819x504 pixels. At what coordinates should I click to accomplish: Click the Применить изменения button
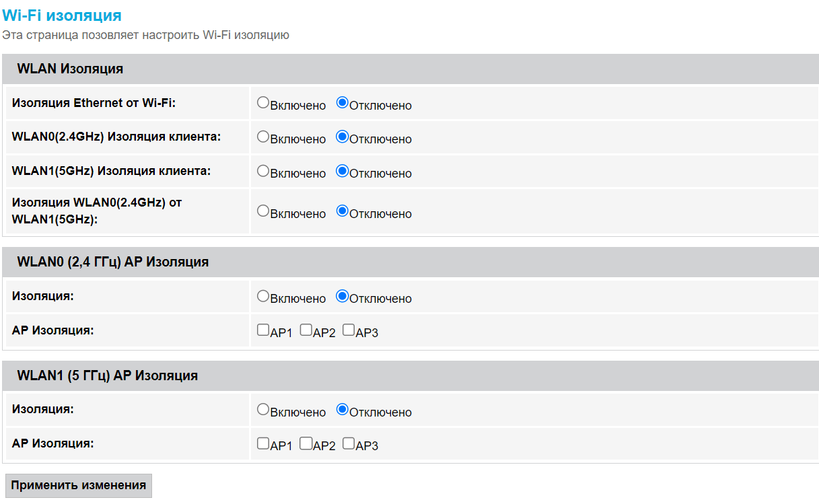[x=78, y=485]
